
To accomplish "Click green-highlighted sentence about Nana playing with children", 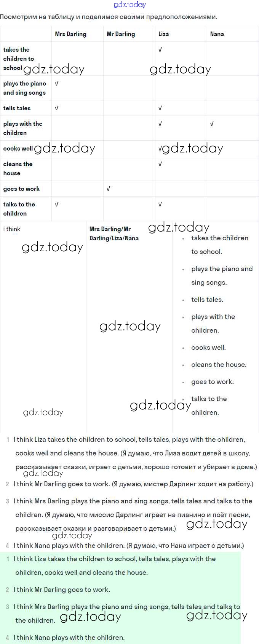I will [x=69, y=638].
